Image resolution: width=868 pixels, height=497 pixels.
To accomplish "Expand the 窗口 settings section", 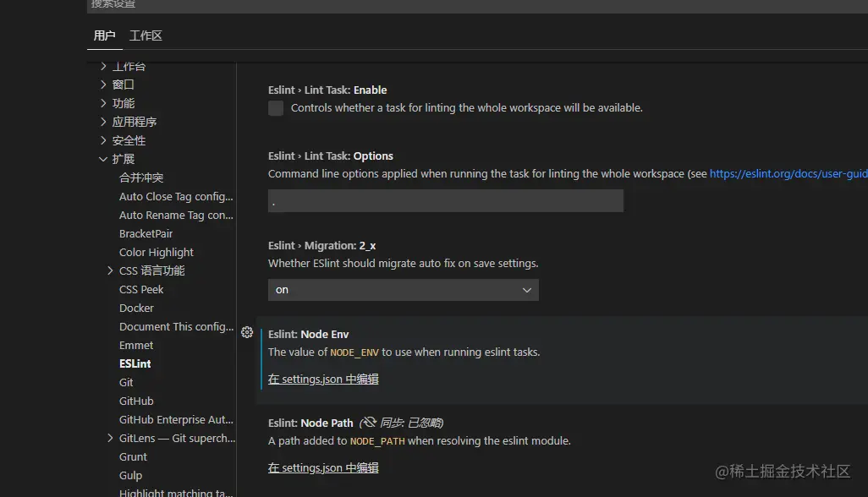I will [122, 85].
